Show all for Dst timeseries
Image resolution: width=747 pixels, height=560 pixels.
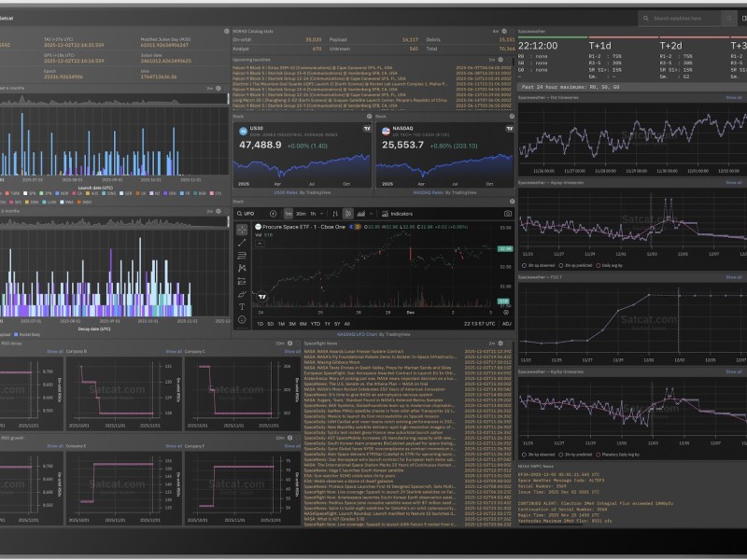click(734, 96)
